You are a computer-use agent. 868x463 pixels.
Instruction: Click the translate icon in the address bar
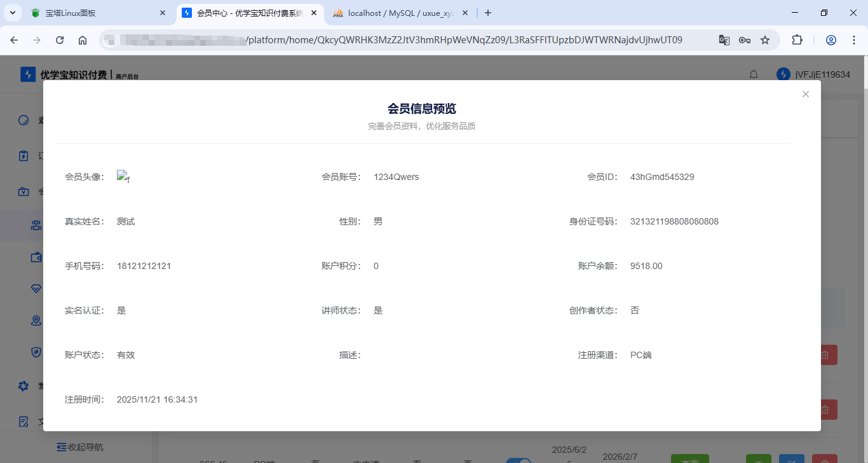[724, 39]
